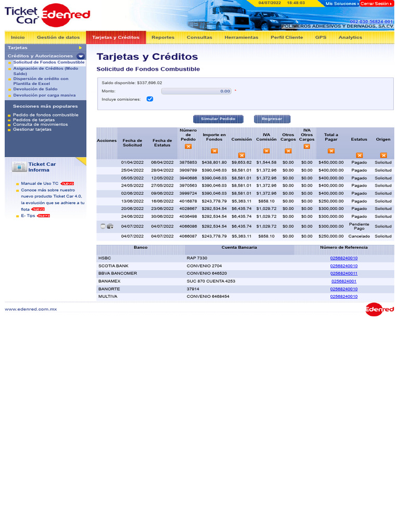Click Simular Pedido button
This screenshot has width=399, height=532.
coord(218,119)
